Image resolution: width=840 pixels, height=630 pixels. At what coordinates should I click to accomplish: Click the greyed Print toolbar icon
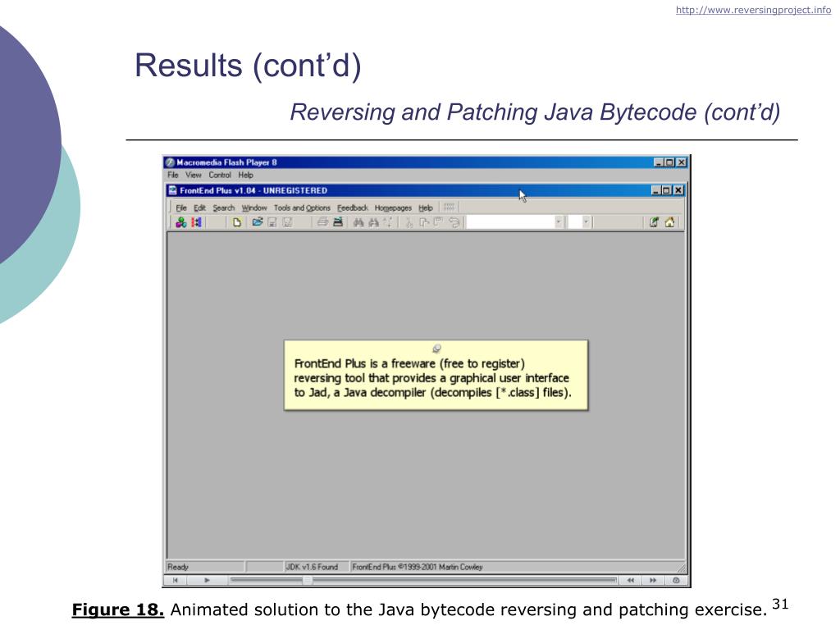[322, 222]
